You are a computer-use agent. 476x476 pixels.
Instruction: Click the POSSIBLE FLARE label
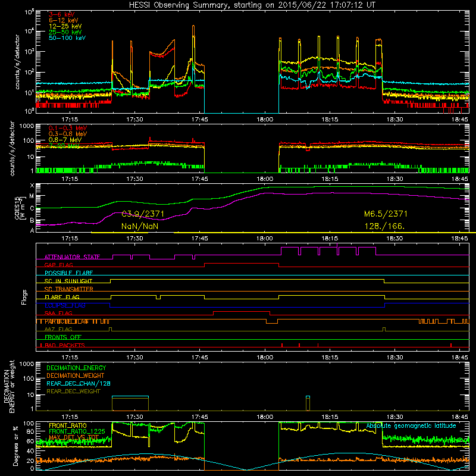coord(68,273)
